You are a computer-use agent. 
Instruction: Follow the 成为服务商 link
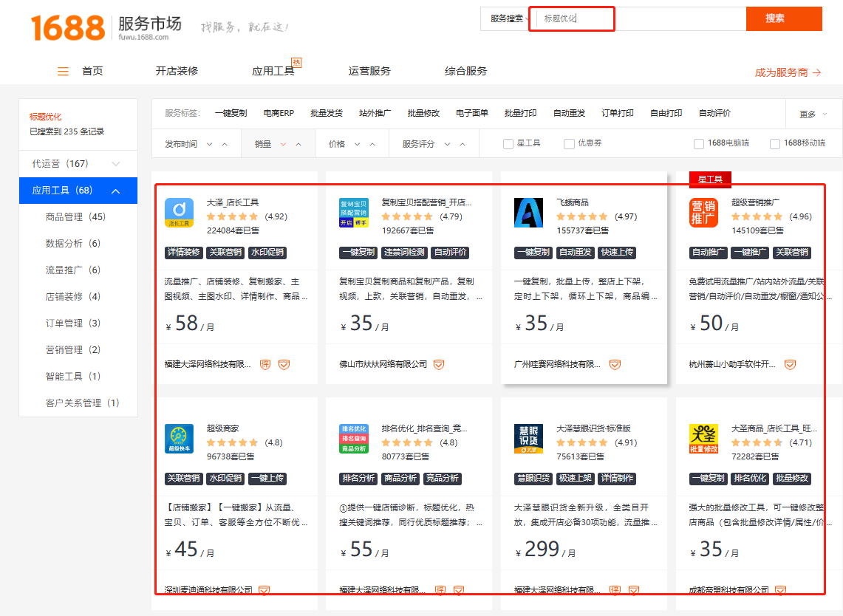coord(787,72)
